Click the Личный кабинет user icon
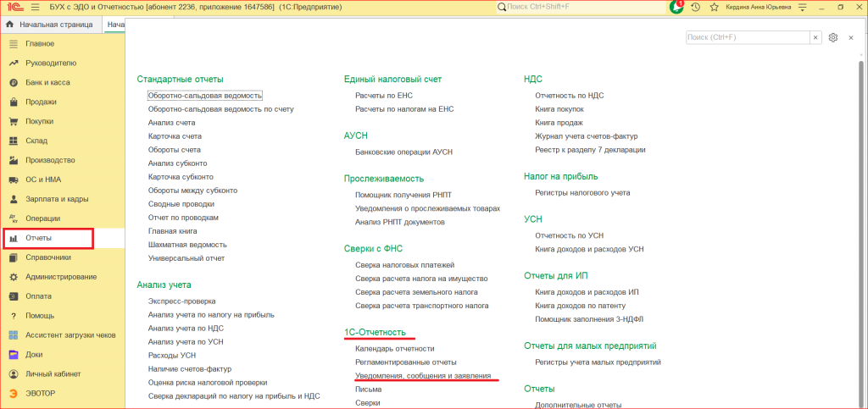Viewport: 868px width, 409px height. (x=14, y=374)
